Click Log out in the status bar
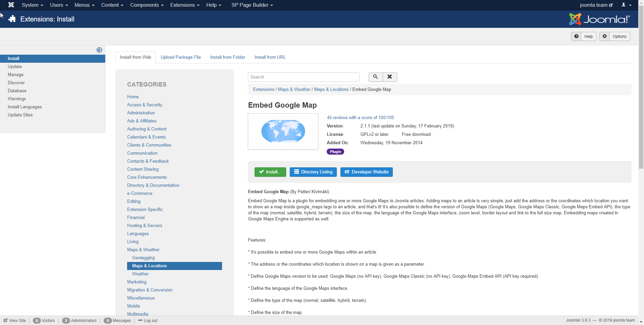Image resolution: width=644 pixels, height=325 pixels. click(x=148, y=321)
